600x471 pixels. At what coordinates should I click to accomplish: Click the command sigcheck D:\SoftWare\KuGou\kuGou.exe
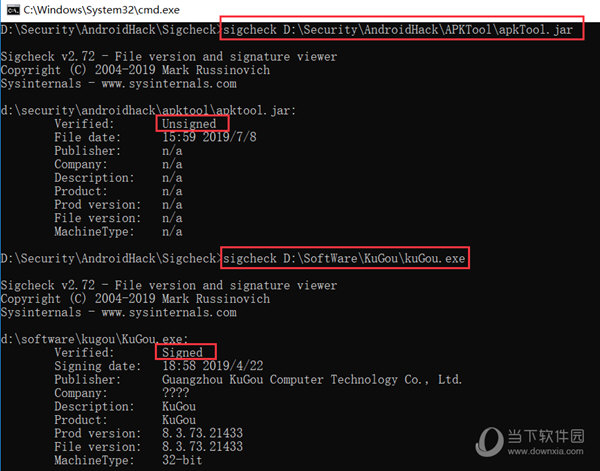[344, 258]
